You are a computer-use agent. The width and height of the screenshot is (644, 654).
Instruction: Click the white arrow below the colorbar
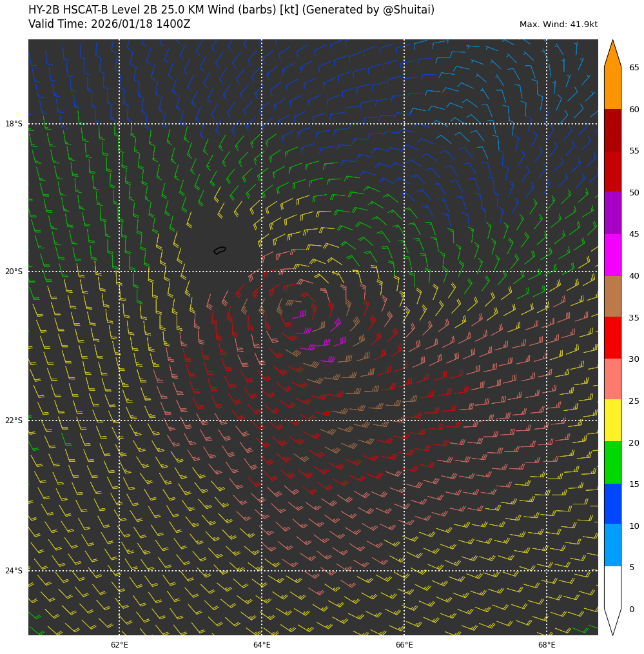[x=612, y=620]
